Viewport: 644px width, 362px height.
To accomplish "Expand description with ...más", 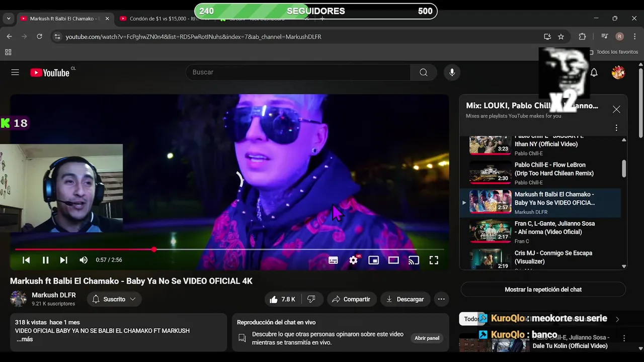I will [x=25, y=339].
